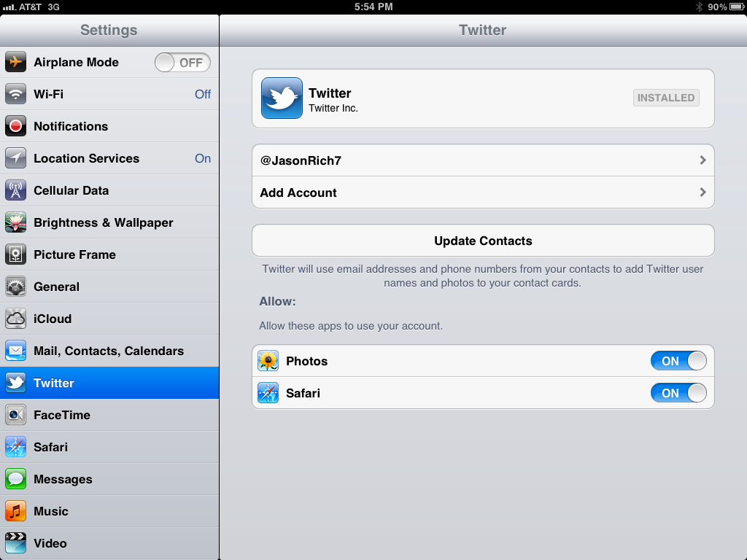The height and width of the screenshot is (560, 747).
Task: Tap the 90% battery percentage
Action: click(x=717, y=7)
